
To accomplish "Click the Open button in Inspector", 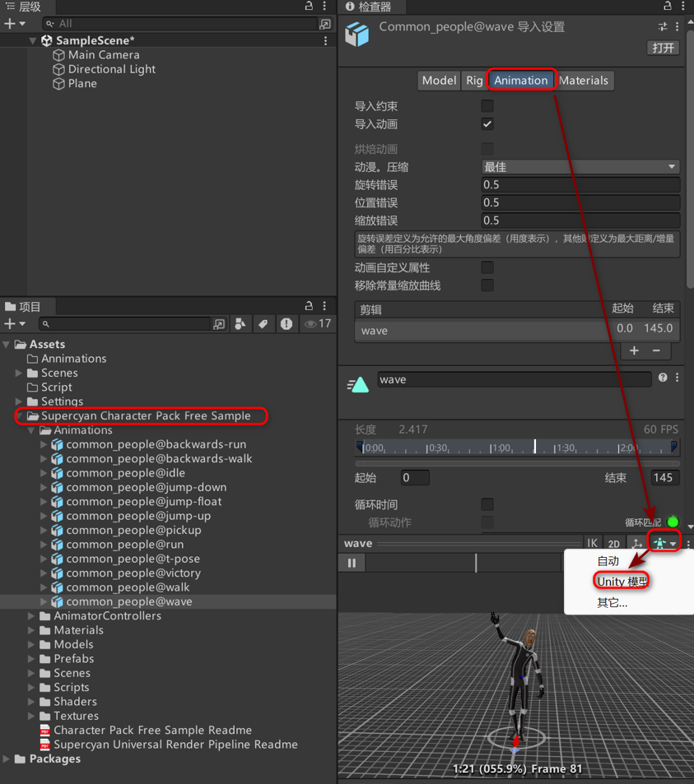I will (663, 48).
